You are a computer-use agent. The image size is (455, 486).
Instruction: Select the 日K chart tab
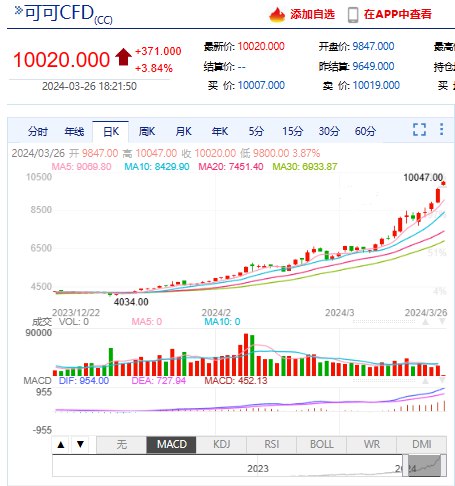tap(111, 131)
